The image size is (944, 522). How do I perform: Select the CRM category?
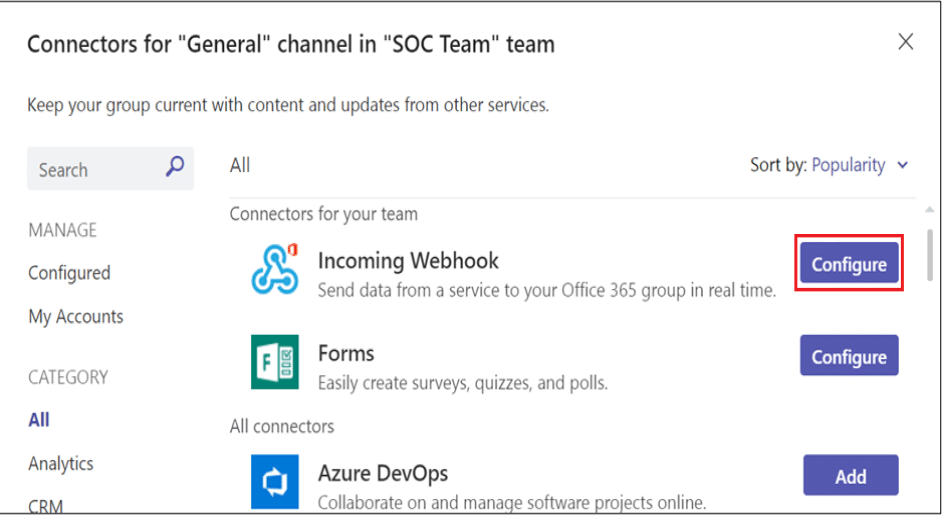click(46, 504)
